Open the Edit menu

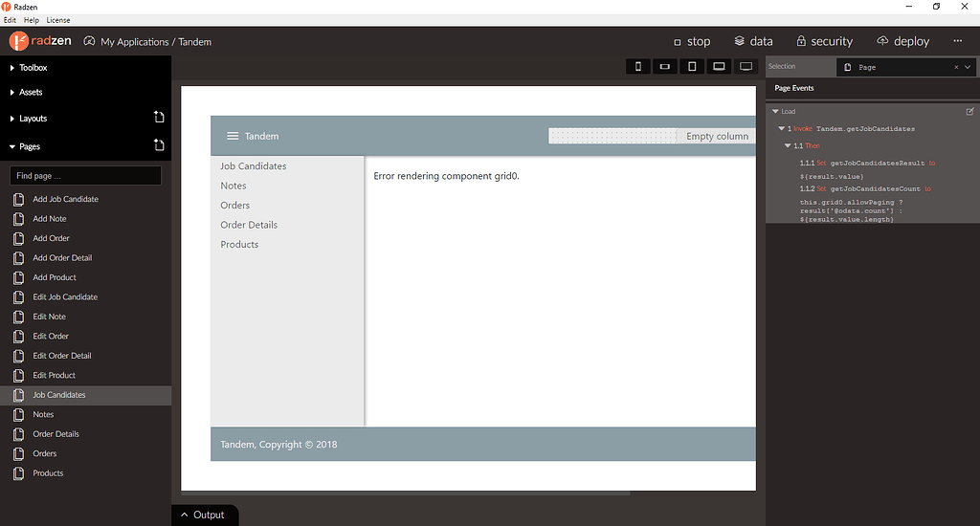point(10,20)
